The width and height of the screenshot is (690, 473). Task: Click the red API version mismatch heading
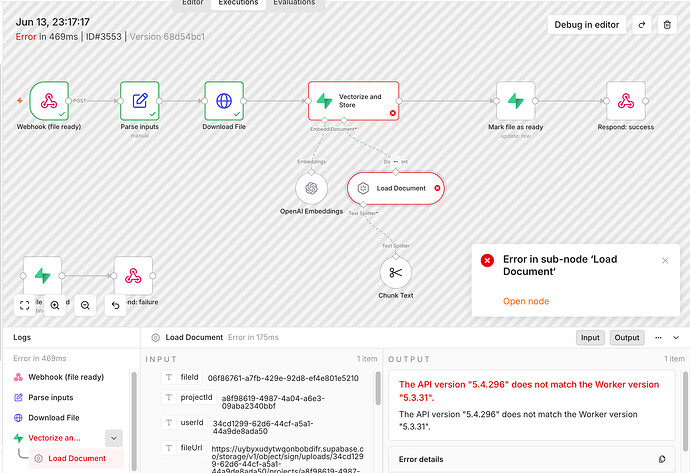[x=529, y=391]
